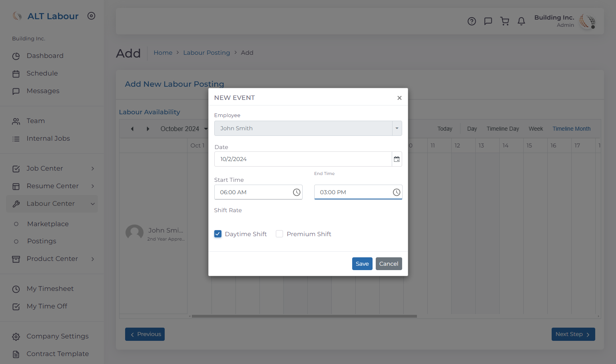Image resolution: width=616 pixels, height=364 pixels.
Task: Follow the Home breadcrumb link
Action: pyautogui.click(x=163, y=53)
